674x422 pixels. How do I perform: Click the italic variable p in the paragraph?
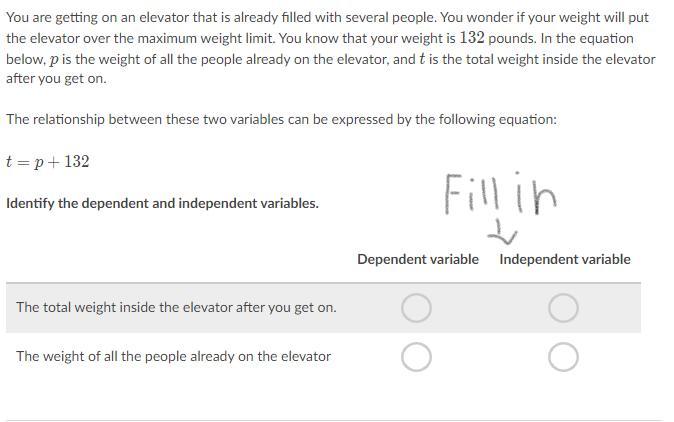coord(53,59)
